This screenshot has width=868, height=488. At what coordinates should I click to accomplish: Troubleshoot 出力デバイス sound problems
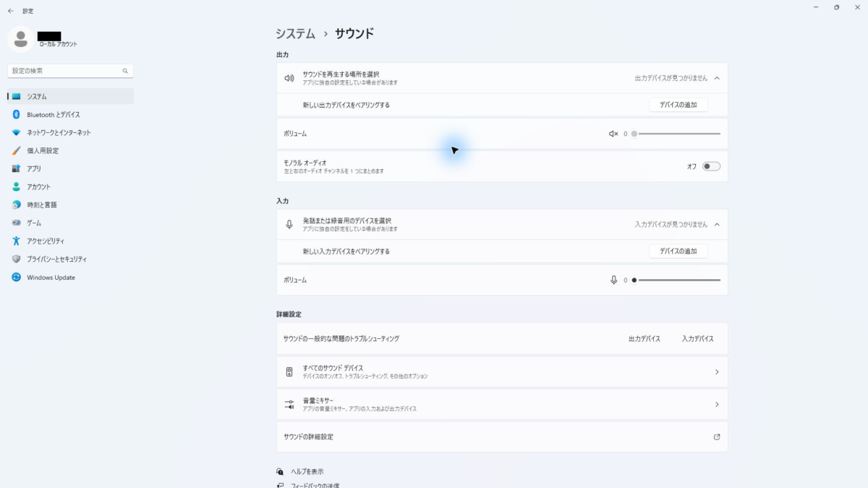click(644, 338)
